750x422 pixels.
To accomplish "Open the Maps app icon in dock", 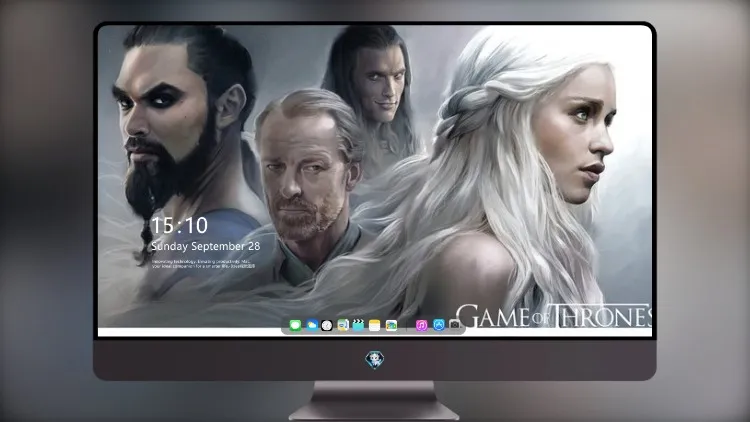I will click(343, 325).
